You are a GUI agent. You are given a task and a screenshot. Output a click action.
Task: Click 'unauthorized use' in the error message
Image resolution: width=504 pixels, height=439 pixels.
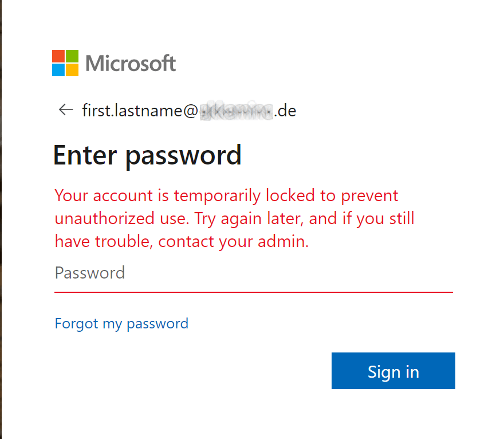coord(121,218)
